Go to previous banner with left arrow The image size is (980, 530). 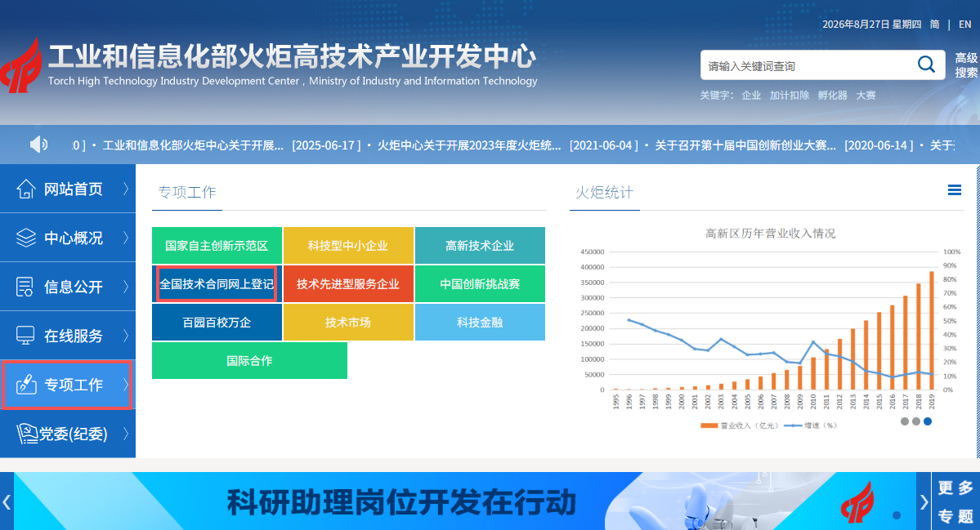click(x=7, y=502)
